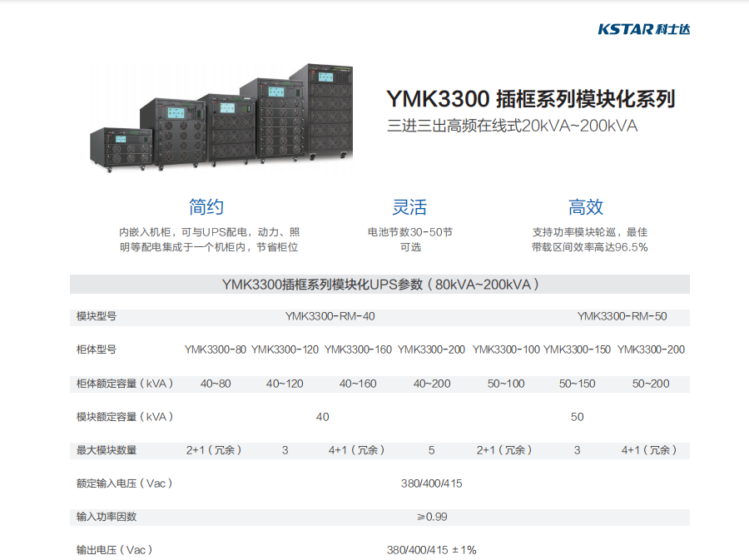749x560 pixels.
Task: Select the cell YMK3300-RM-50
Action: click(622, 316)
